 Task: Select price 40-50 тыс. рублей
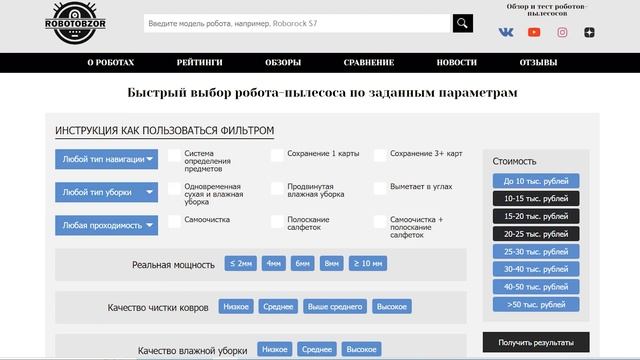(536, 287)
